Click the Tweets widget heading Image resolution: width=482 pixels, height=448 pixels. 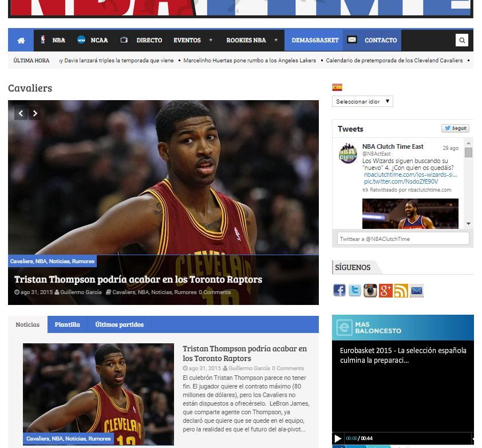(x=350, y=129)
